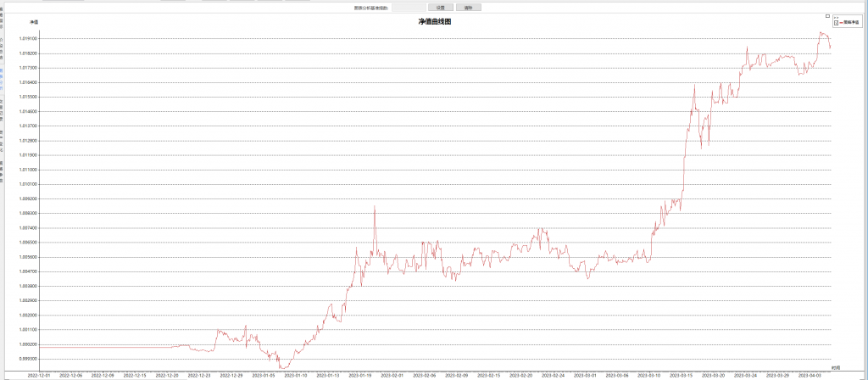Click the 清除 (Clear) button
The image size is (868, 380).
[468, 8]
